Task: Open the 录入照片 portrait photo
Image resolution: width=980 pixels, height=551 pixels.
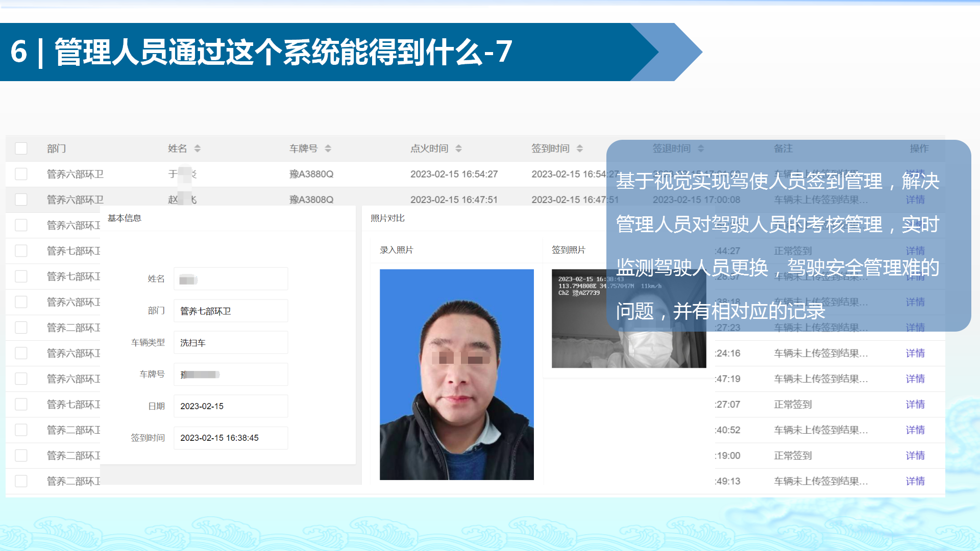Action: [457, 374]
